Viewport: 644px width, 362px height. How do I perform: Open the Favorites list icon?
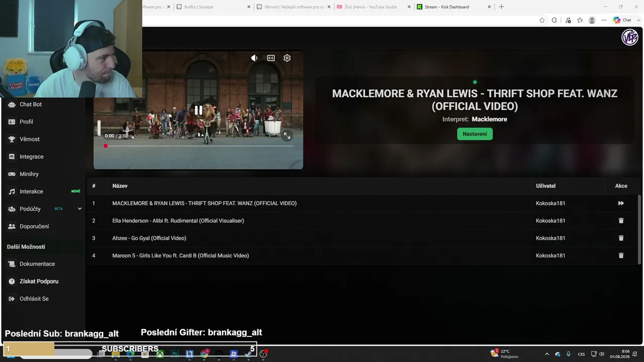(580, 20)
